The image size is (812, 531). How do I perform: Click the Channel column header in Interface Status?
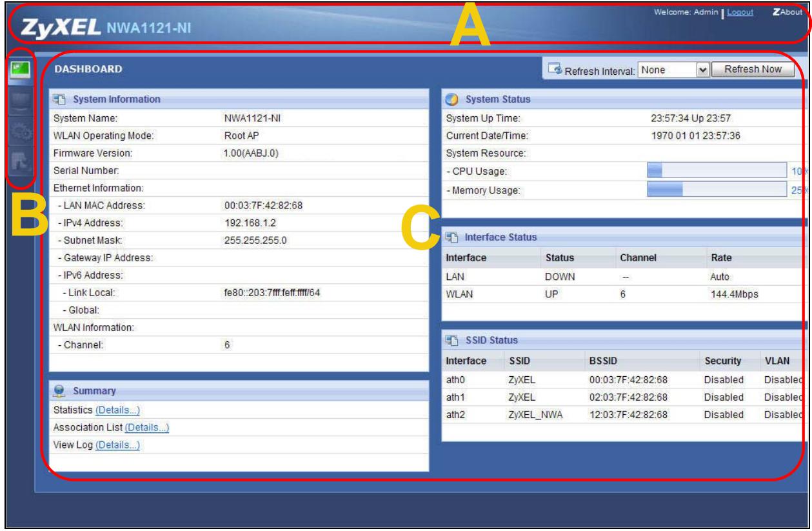tap(638, 258)
